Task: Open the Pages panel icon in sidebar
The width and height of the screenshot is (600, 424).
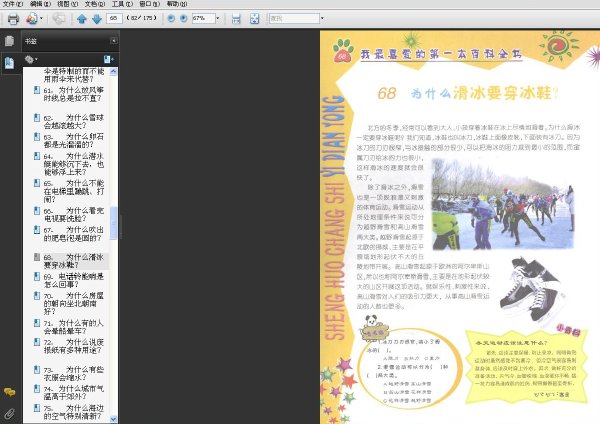Action: [x=9, y=41]
